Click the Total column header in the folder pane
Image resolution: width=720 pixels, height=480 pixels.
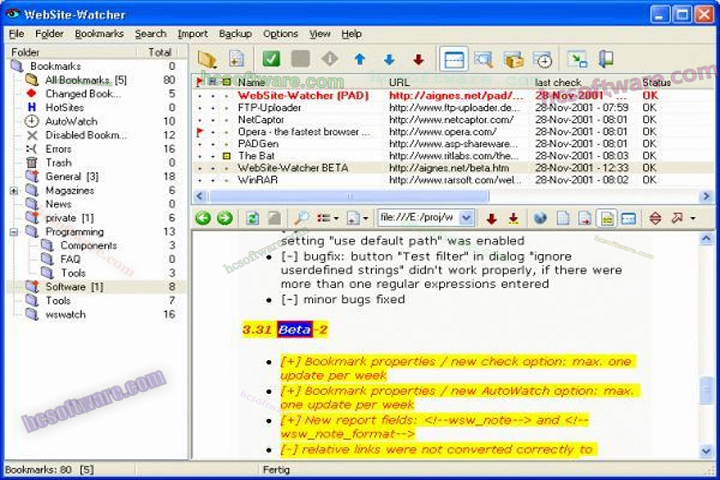pyautogui.click(x=160, y=52)
